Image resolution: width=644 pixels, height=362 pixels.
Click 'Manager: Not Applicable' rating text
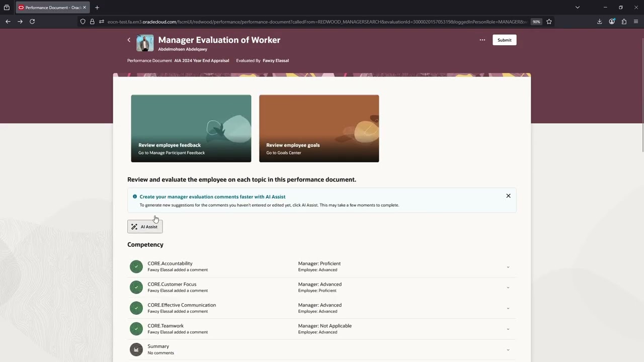(x=325, y=326)
